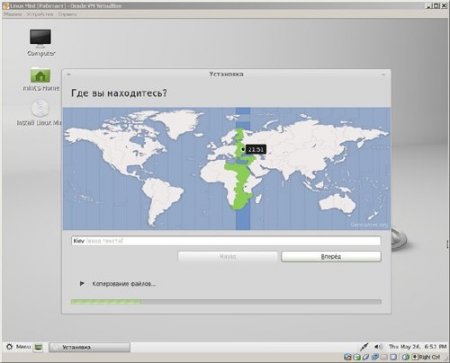This screenshot has height=363, width=450.
Task: Click the panel clock showing Thu May 26
Action: [x=418, y=347]
